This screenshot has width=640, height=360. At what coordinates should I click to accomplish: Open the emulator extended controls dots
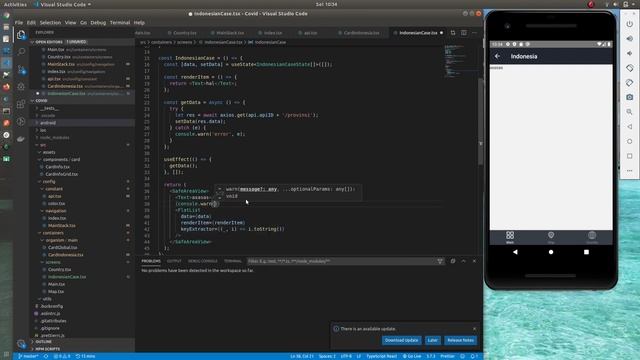click(x=629, y=171)
